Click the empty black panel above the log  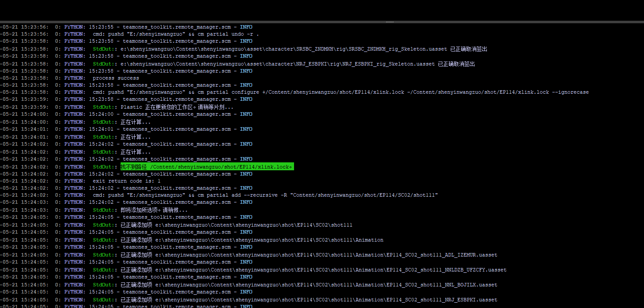tap(322, 10)
